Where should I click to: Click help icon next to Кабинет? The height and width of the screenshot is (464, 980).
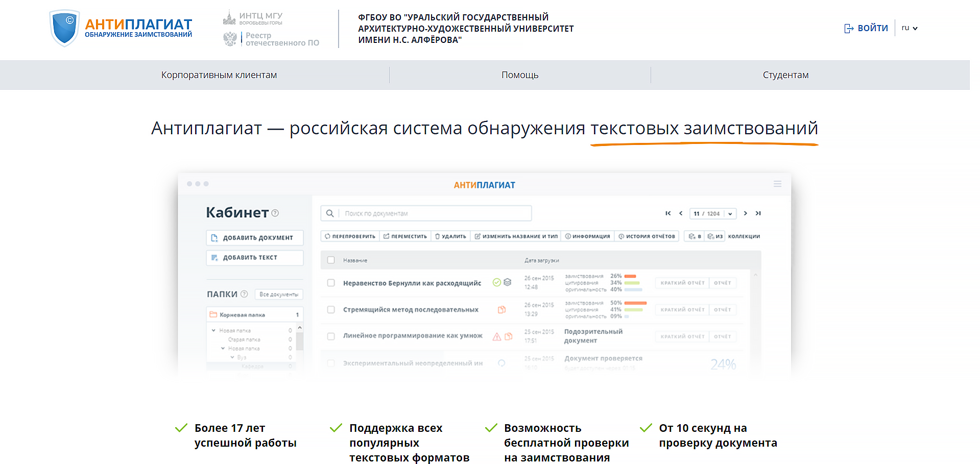[x=275, y=213]
